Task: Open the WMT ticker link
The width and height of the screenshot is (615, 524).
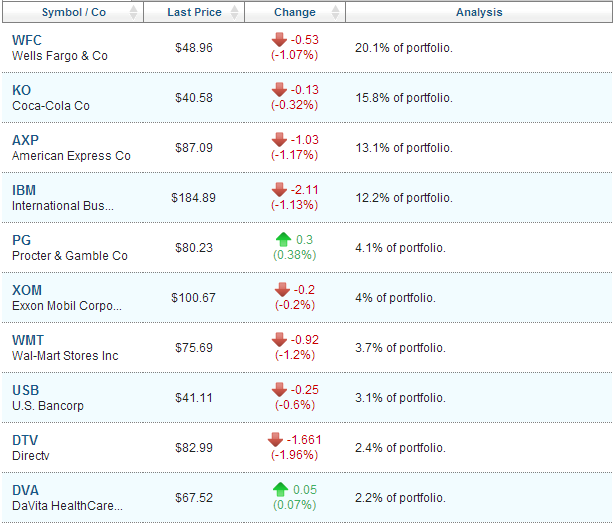Action: [x=28, y=340]
